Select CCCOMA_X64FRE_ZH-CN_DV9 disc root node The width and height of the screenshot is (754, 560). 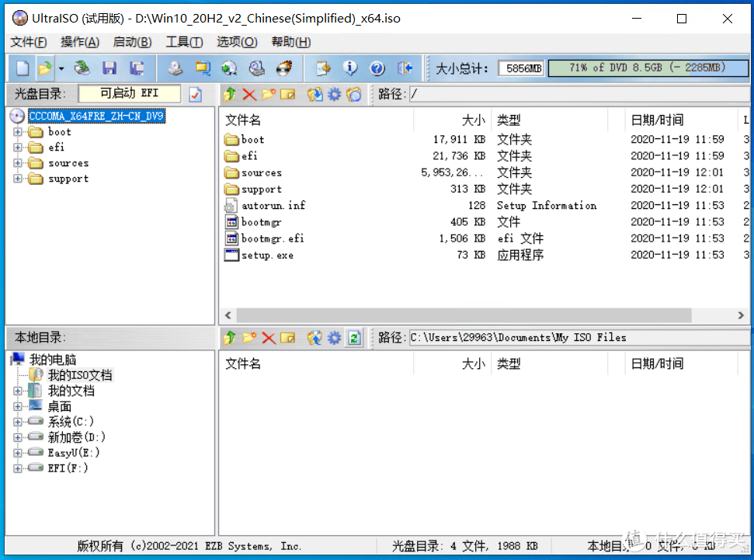tap(96, 116)
